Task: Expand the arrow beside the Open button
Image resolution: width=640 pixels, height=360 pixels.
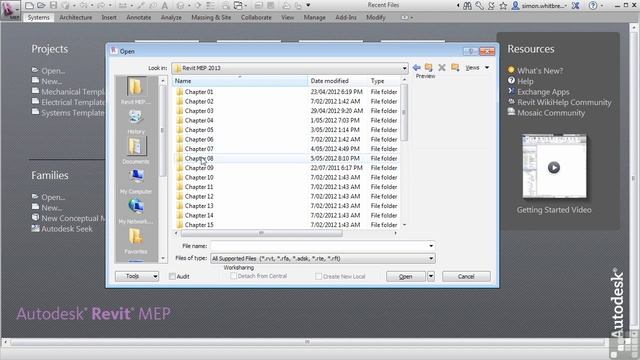Action: (x=431, y=276)
